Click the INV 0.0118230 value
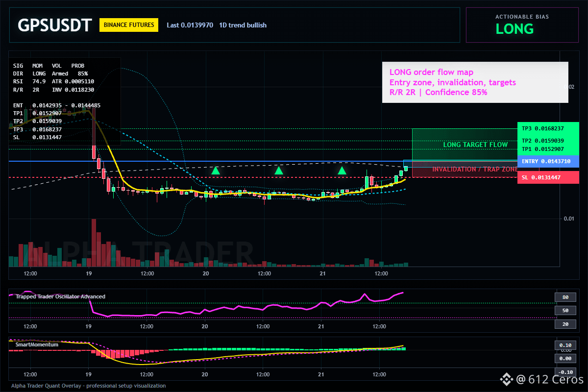Image resolution: width=588 pixels, height=392 pixels. [x=73, y=90]
